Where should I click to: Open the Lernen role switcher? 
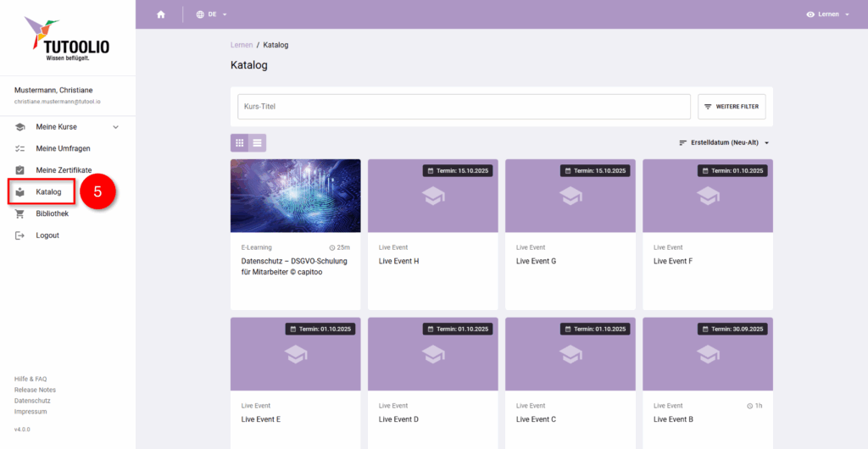pyautogui.click(x=827, y=14)
